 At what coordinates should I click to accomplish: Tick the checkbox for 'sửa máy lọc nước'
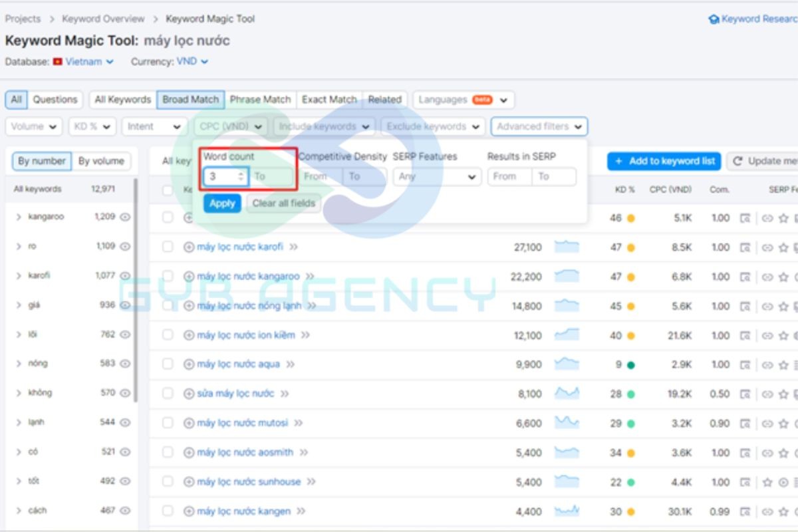point(168,394)
